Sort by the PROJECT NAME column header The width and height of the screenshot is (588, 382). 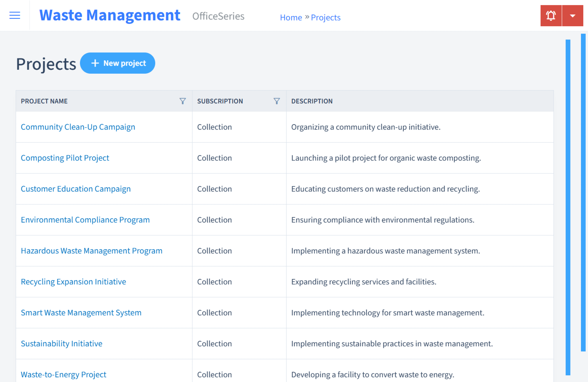coord(44,101)
